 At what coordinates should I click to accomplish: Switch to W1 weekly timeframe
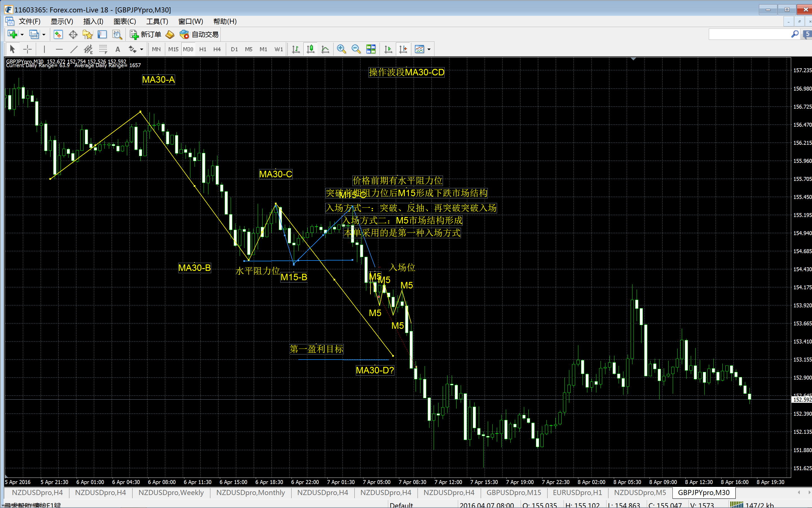click(x=279, y=49)
